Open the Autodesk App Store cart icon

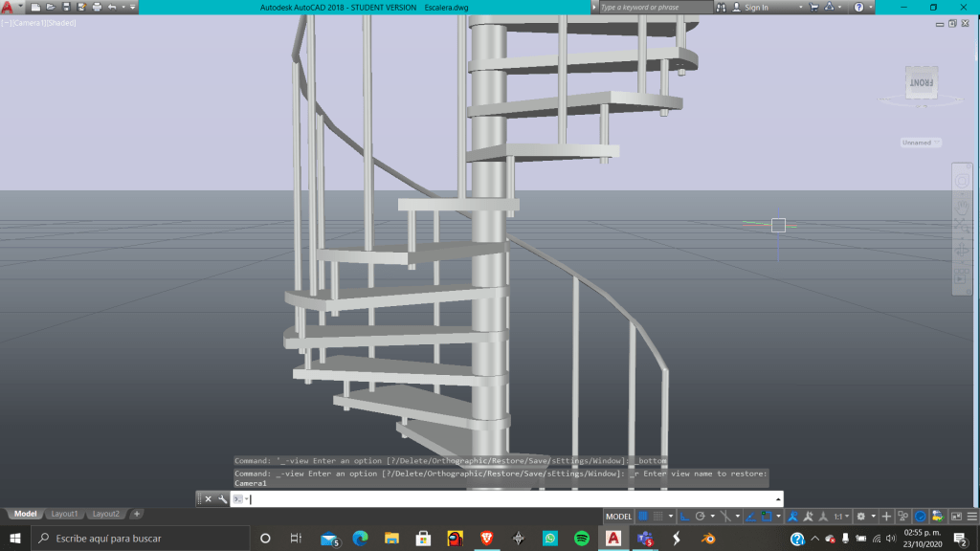813,7
